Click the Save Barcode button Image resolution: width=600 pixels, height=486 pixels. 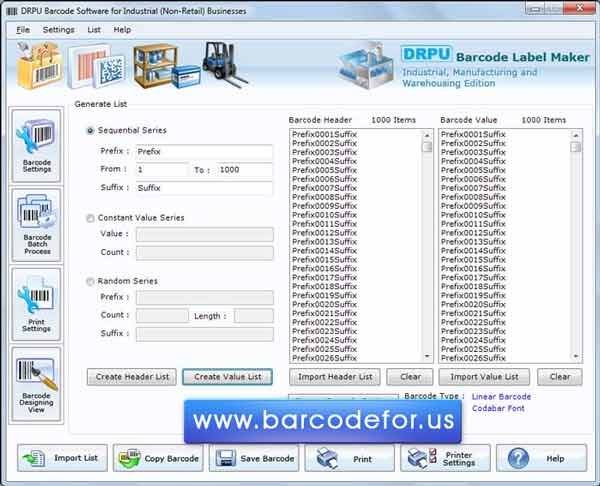pos(254,458)
